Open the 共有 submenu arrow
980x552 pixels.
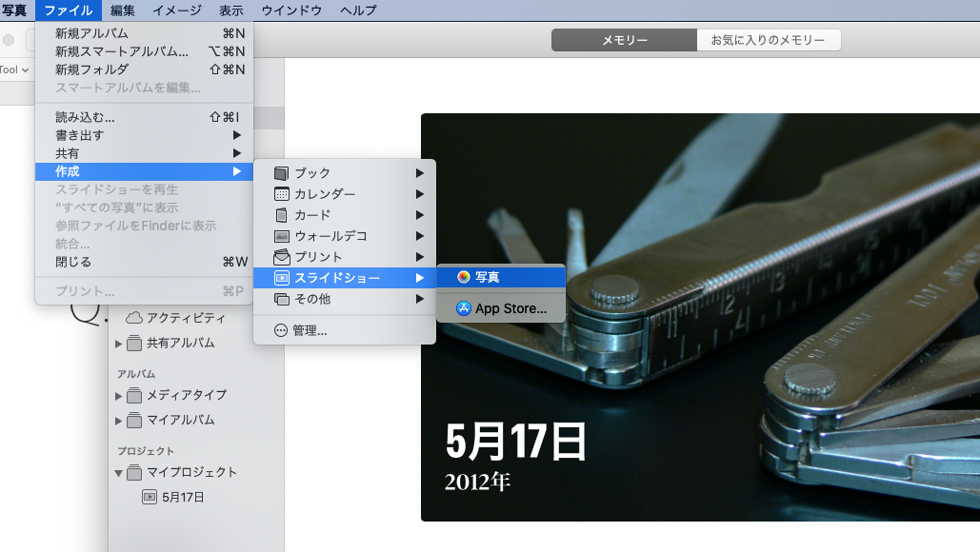tap(237, 153)
